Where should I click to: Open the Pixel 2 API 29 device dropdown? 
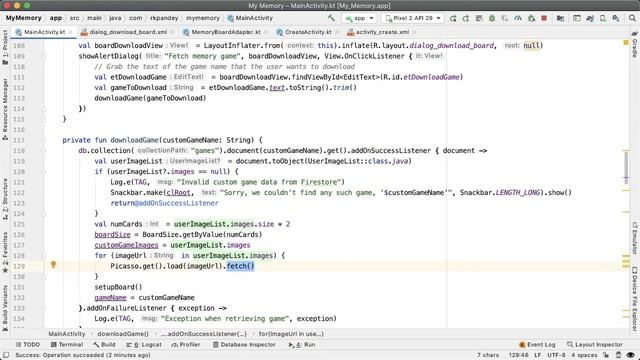413,18
